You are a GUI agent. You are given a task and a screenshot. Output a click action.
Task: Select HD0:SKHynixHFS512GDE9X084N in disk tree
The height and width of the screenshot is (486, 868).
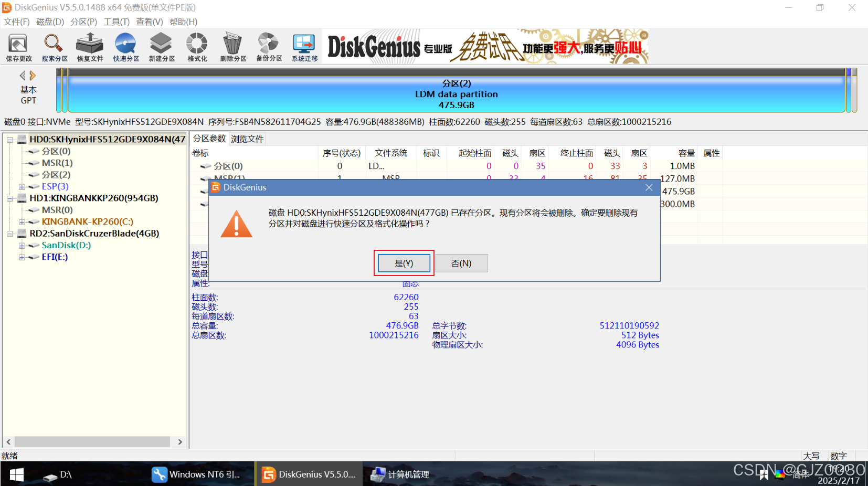(108, 139)
